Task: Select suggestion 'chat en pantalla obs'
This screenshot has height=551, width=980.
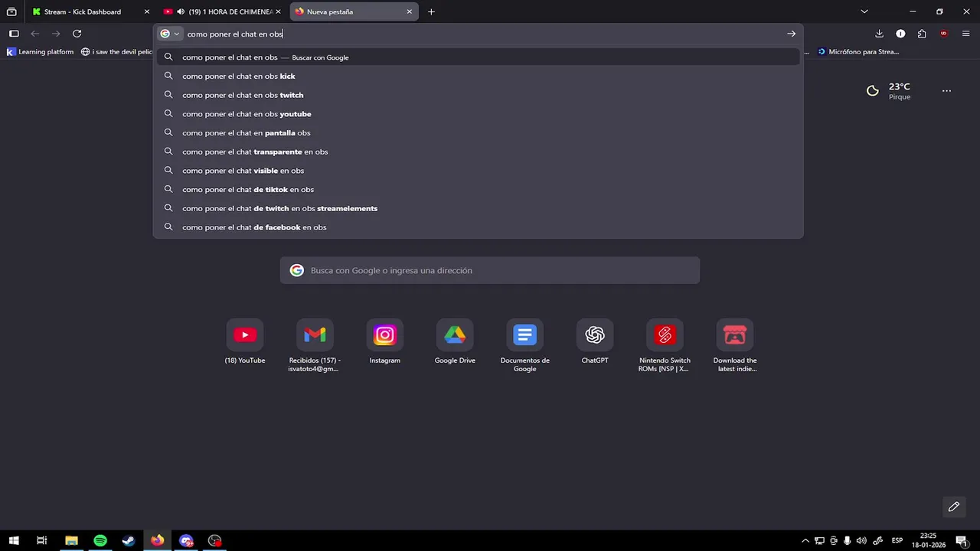Action: (x=479, y=132)
